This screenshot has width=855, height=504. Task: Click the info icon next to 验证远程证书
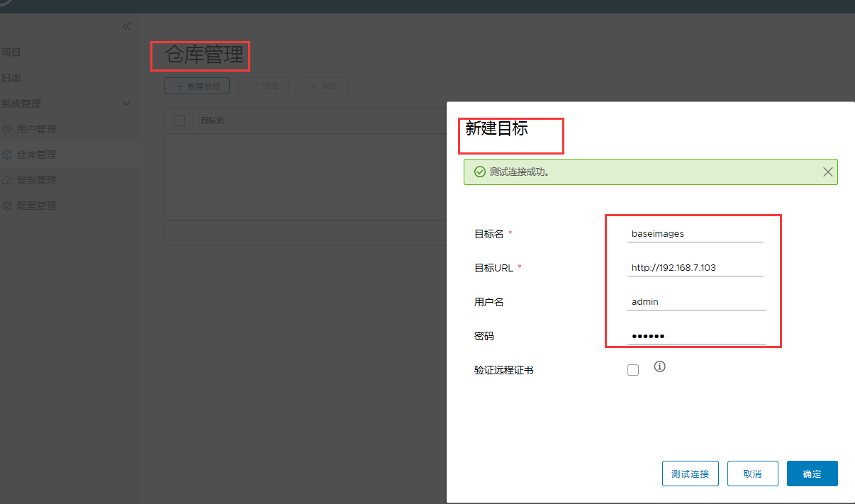pos(660,366)
